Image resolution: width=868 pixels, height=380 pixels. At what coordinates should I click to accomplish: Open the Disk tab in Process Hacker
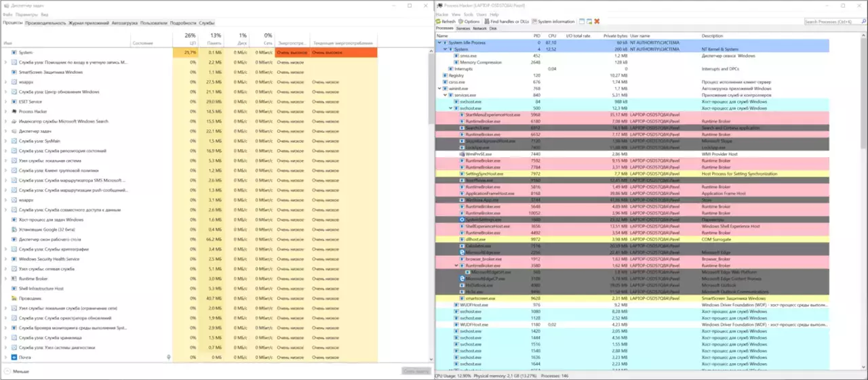click(493, 28)
